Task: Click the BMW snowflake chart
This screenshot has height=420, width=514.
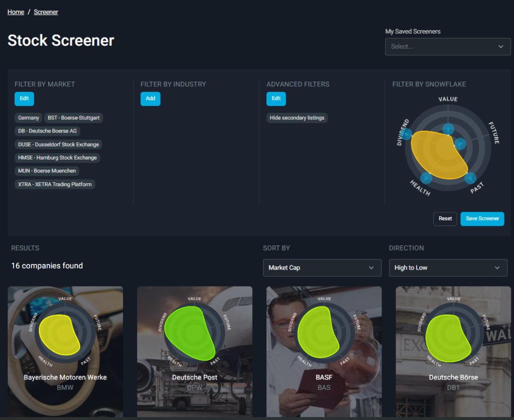Action: tap(65, 333)
